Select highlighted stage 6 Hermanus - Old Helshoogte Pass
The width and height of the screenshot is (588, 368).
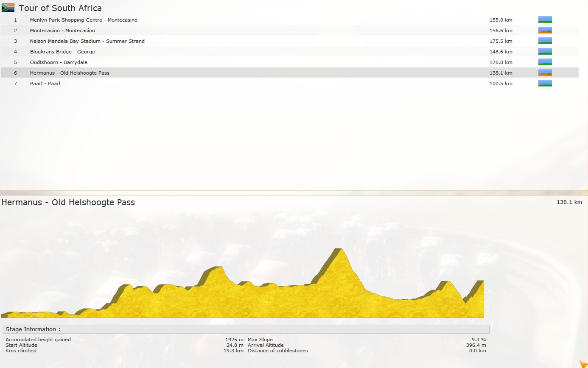tap(70, 73)
